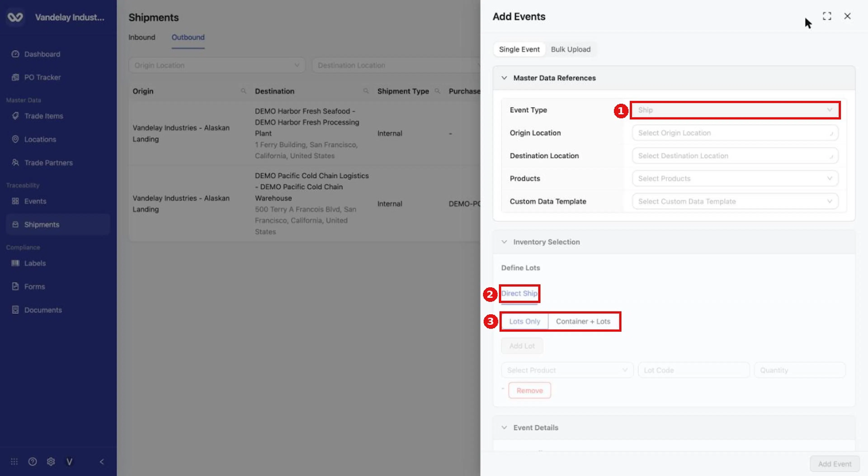The width and height of the screenshot is (868, 476).
Task: Open PO Tracker from sidebar
Action: [x=42, y=77]
